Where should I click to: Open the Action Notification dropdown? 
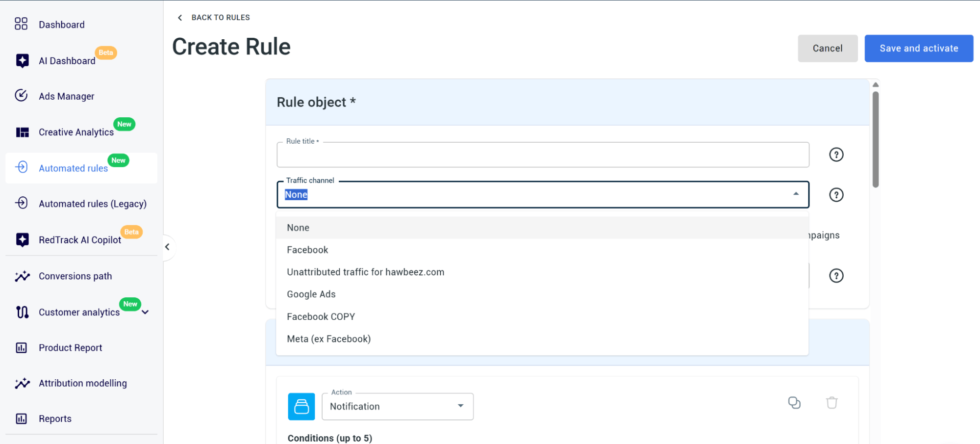coord(398,406)
